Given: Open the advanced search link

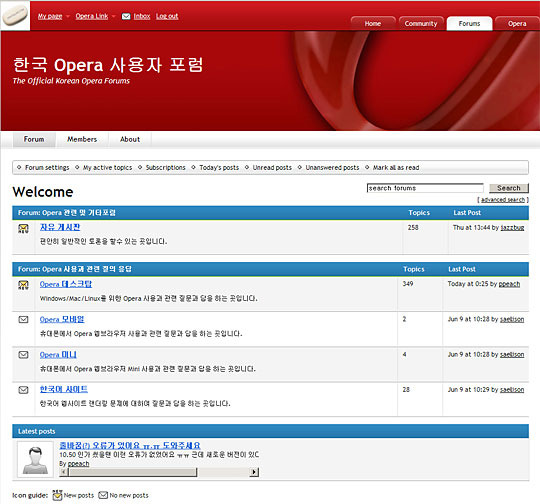Looking at the screenshot, I should pos(503,200).
